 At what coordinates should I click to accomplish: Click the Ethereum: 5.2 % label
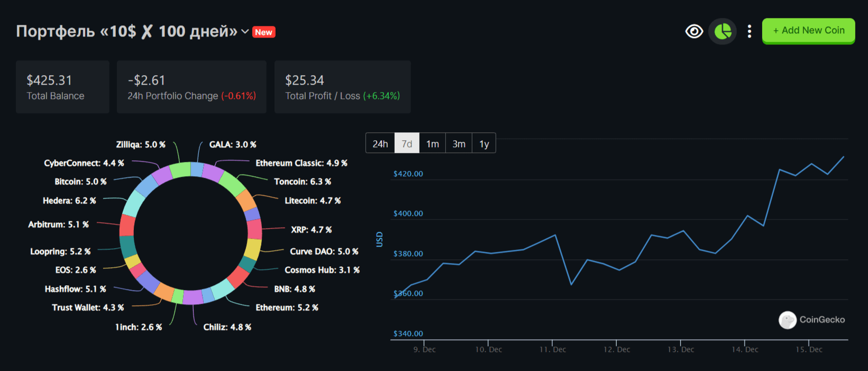click(x=287, y=307)
